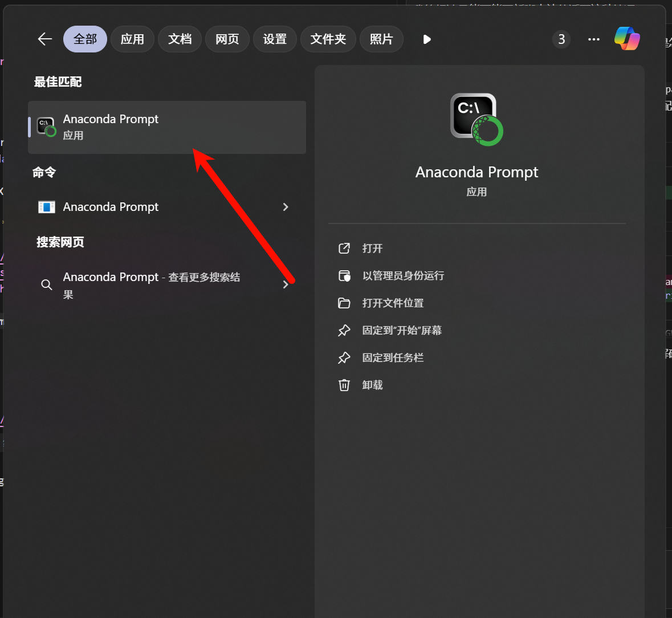The height and width of the screenshot is (618, 672).
Task: Expand the web search result chevron
Action: point(286,284)
